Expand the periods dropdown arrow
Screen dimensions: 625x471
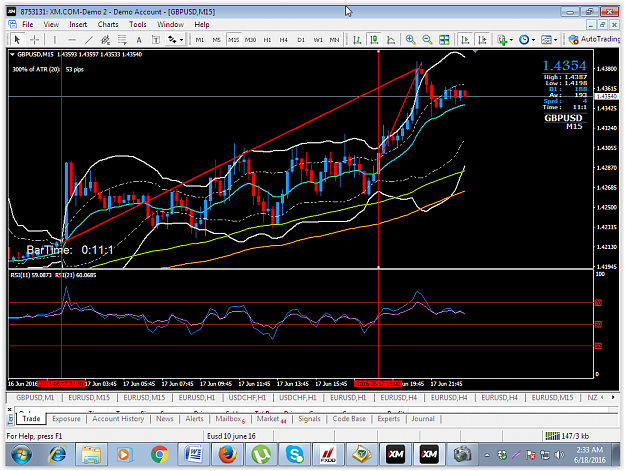[533, 40]
